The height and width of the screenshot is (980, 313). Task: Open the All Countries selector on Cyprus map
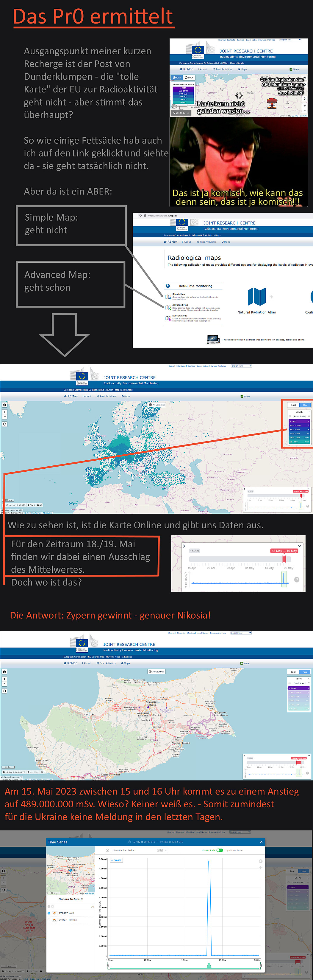(x=156, y=671)
